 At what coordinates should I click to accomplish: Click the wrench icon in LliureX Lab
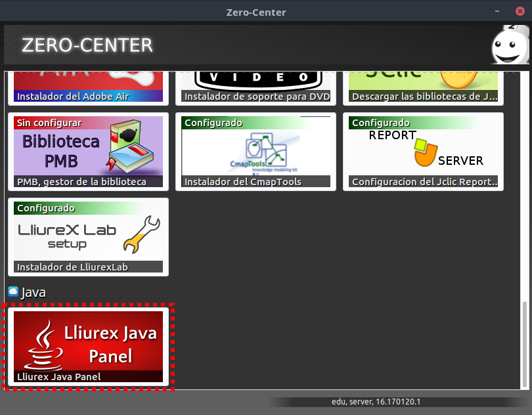pos(142,235)
